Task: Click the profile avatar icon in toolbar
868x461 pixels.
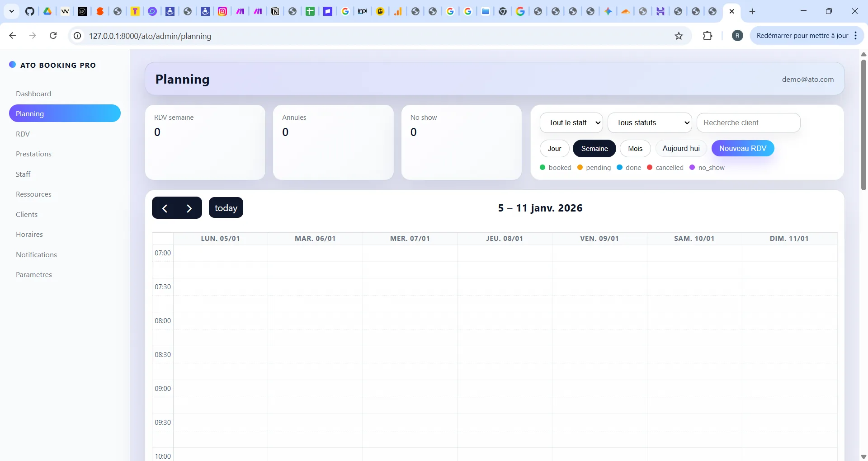Action: 737,36
